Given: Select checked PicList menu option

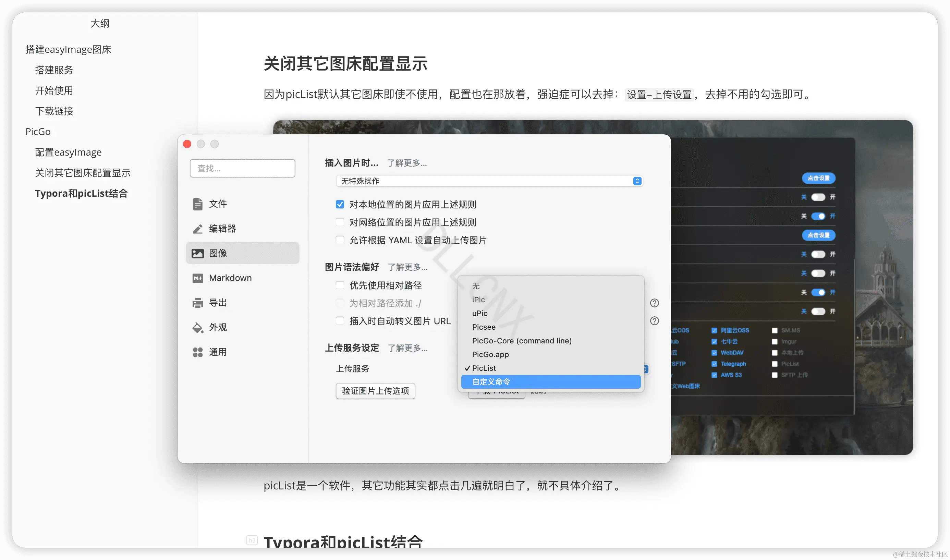Looking at the screenshot, I should 550,368.
